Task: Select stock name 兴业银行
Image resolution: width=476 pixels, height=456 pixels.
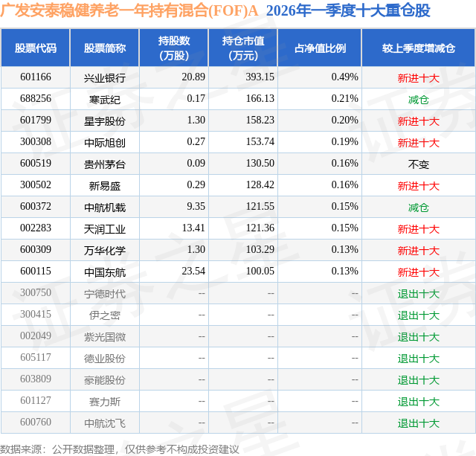Action: click(105, 78)
